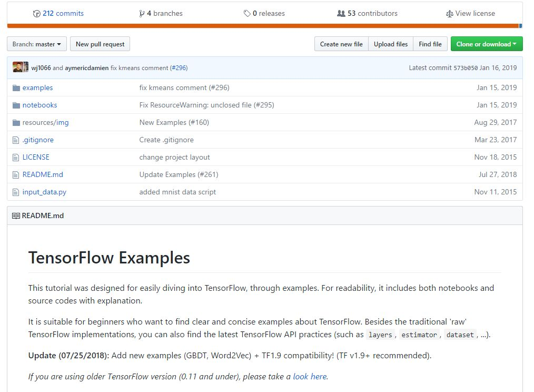The height and width of the screenshot is (392, 534).
Task: Click New pull request button
Action: click(x=100, y=44)
